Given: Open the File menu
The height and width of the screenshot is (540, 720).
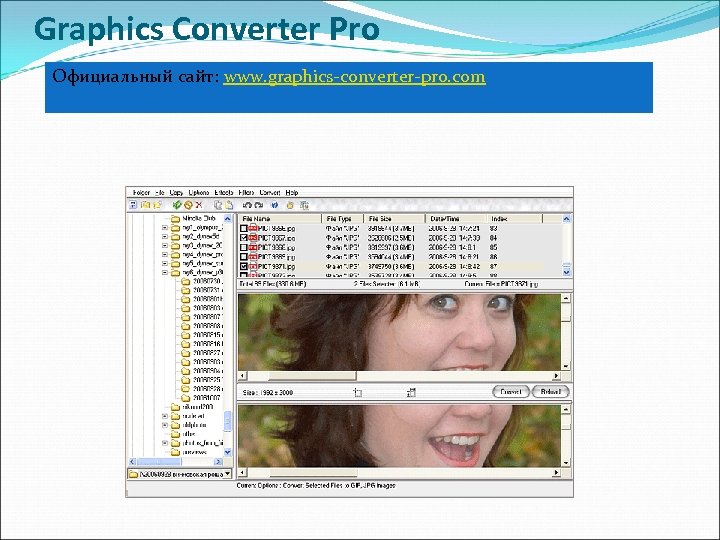Looking at the screenshot, I should [160, 192].
